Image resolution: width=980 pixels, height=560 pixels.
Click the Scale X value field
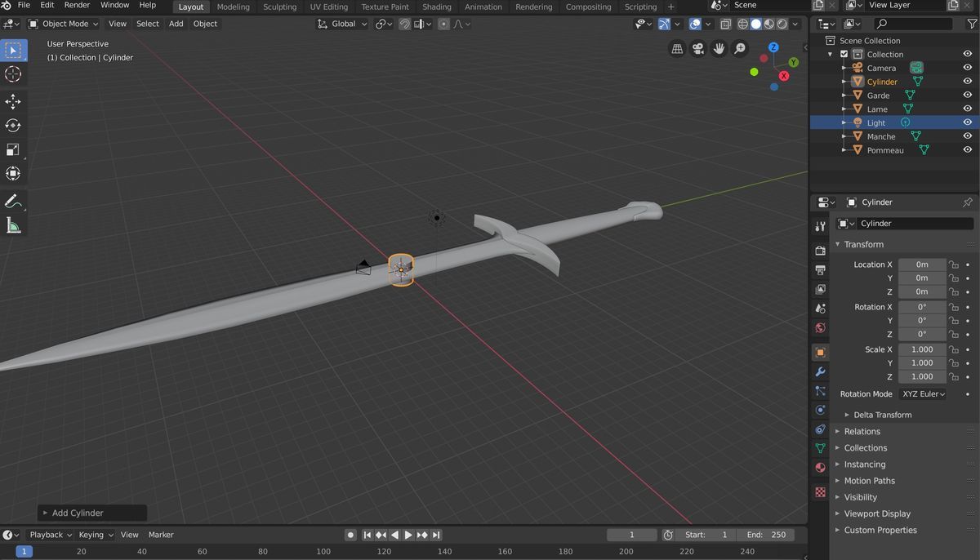(922, 349)
